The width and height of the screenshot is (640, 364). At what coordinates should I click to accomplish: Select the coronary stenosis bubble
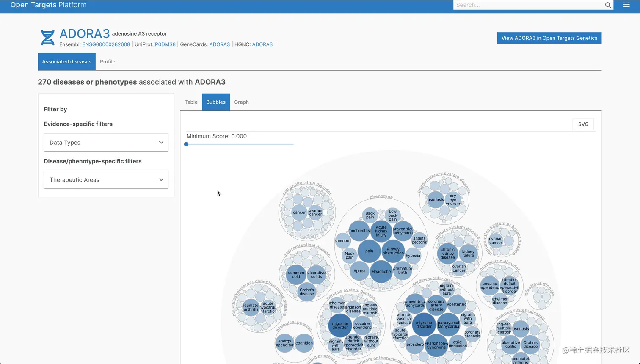472,334
